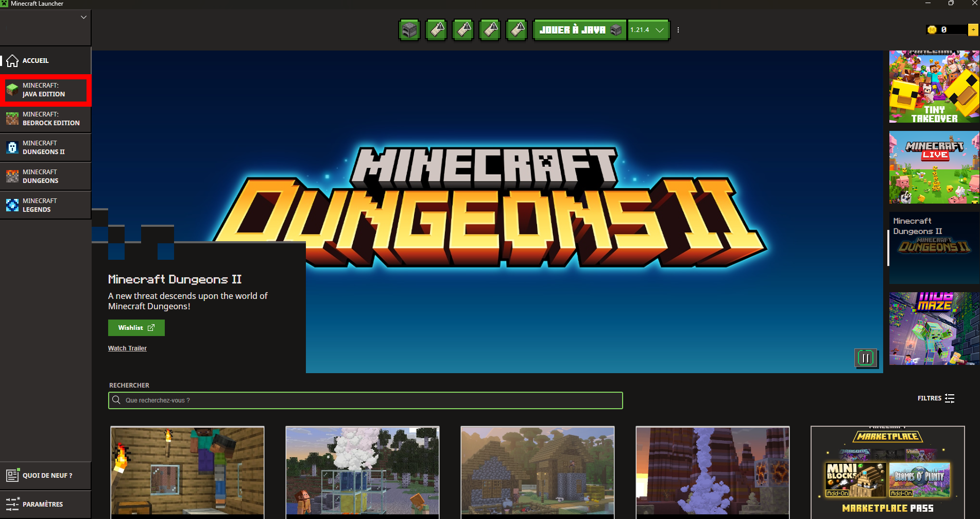This screenshot has height=519, width=980.
Task: Open the card with glass structure and smoke
Action: [363, 472]
